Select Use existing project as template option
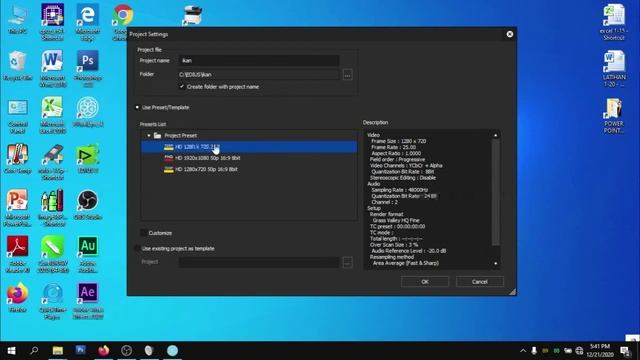This screenshot has width=640, height=360. click(x=137, y=248)
